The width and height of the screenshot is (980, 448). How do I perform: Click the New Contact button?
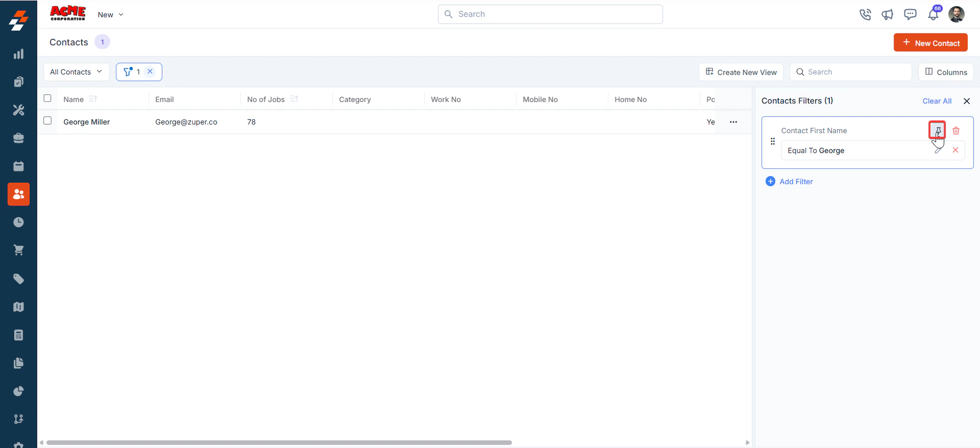(x=930, y=43)
